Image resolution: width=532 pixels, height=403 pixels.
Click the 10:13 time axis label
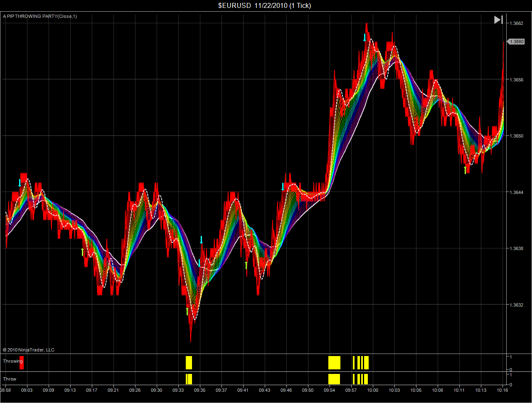pos(481,390)
